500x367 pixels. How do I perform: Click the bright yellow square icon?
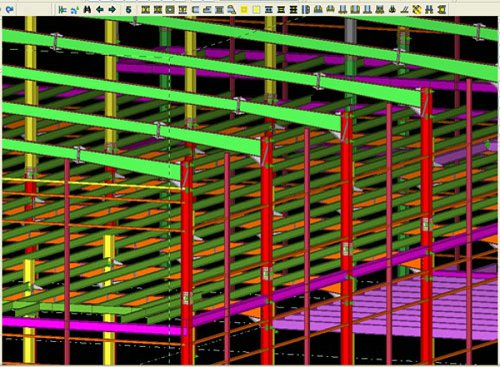point(244,10)
